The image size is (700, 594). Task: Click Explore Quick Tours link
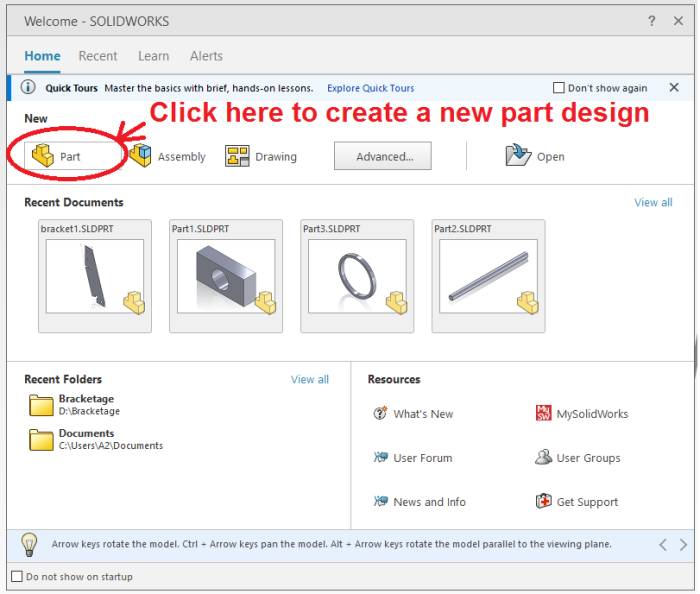click(370, 88)
